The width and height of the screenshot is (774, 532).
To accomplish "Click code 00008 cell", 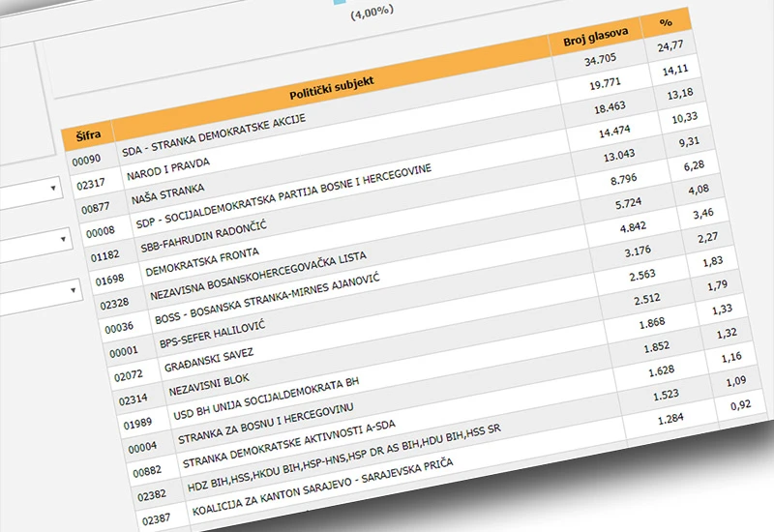I will pyautogui.click(x=101, y=231).
